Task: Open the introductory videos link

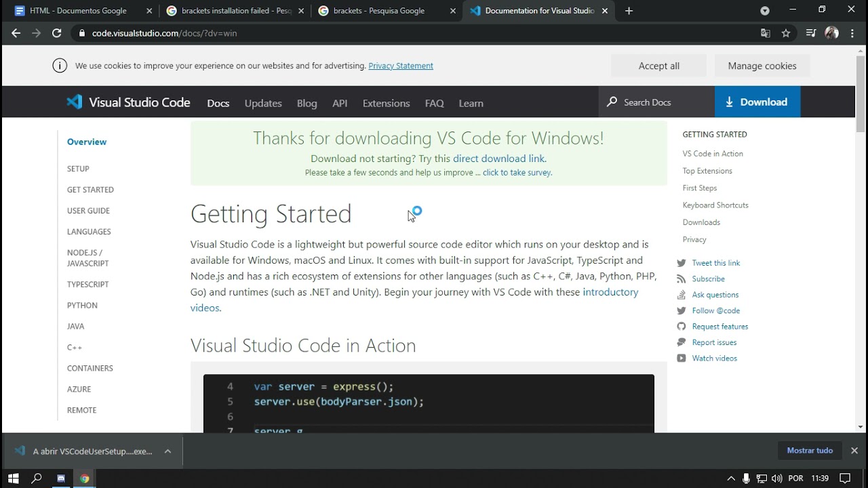Action: 414,300
